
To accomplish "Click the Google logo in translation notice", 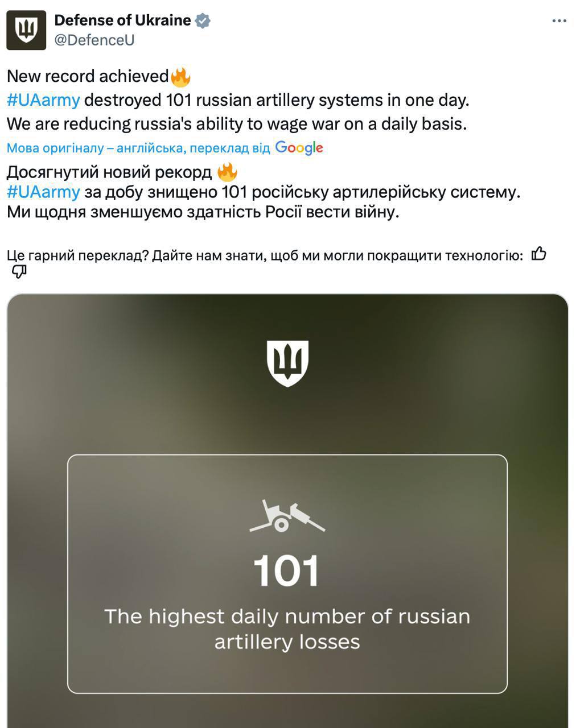I will (x=299, y=148).
